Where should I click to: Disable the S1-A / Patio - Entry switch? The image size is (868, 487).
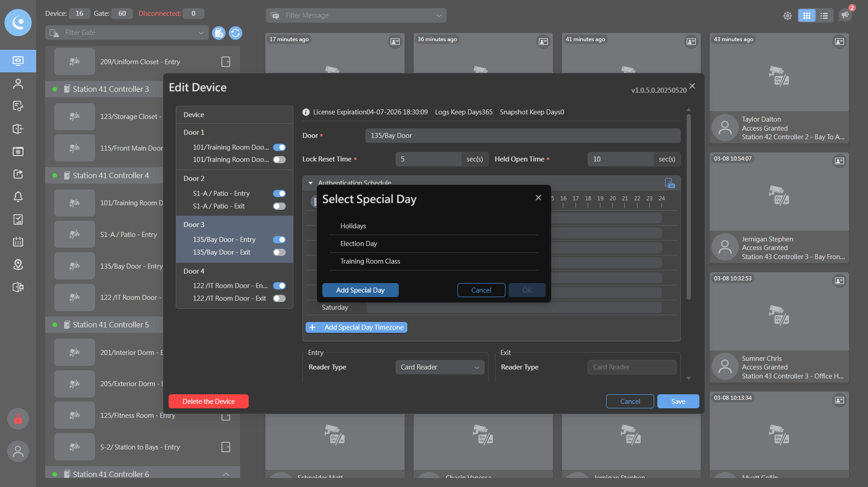279,194
